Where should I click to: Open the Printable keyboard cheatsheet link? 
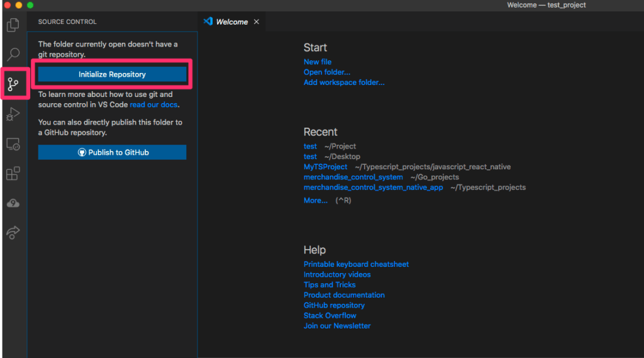point(356,264)
